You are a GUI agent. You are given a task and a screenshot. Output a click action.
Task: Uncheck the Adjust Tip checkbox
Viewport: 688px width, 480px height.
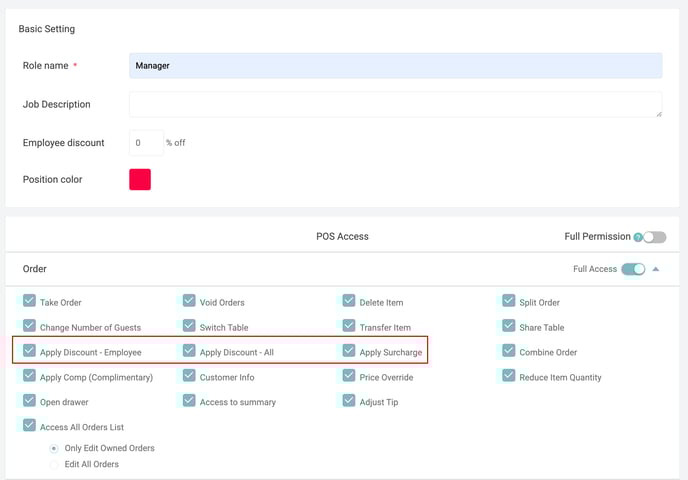tap(349, 401)
